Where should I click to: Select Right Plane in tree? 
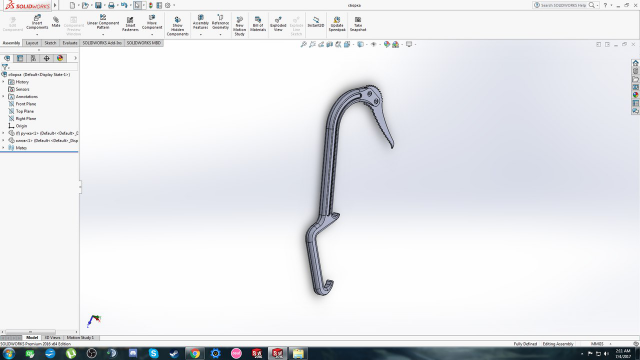point(26,119)
